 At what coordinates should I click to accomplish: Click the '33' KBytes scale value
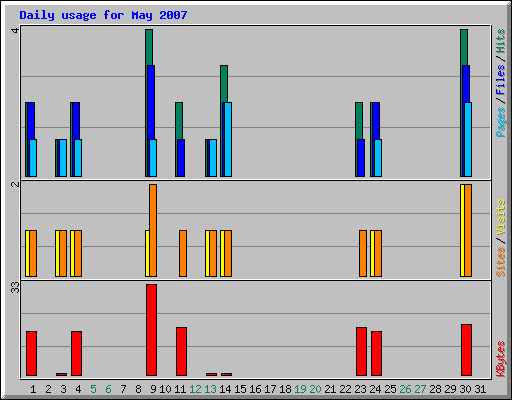[15, 287]
